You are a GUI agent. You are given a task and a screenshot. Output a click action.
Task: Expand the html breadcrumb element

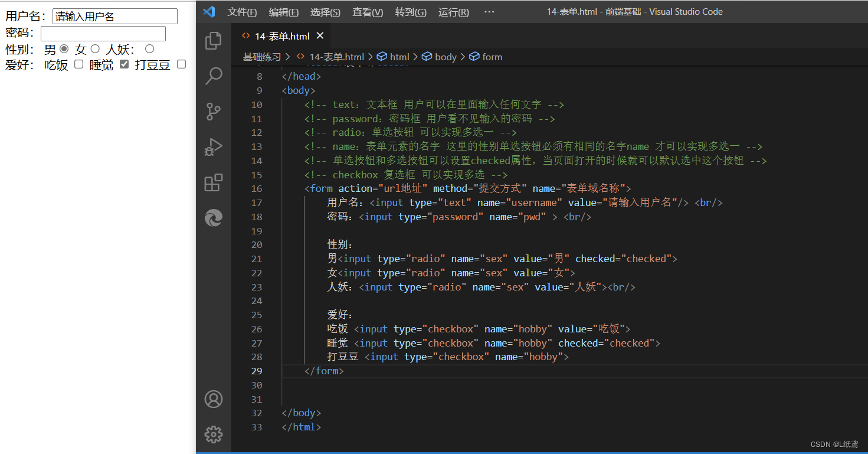[393, 57]
